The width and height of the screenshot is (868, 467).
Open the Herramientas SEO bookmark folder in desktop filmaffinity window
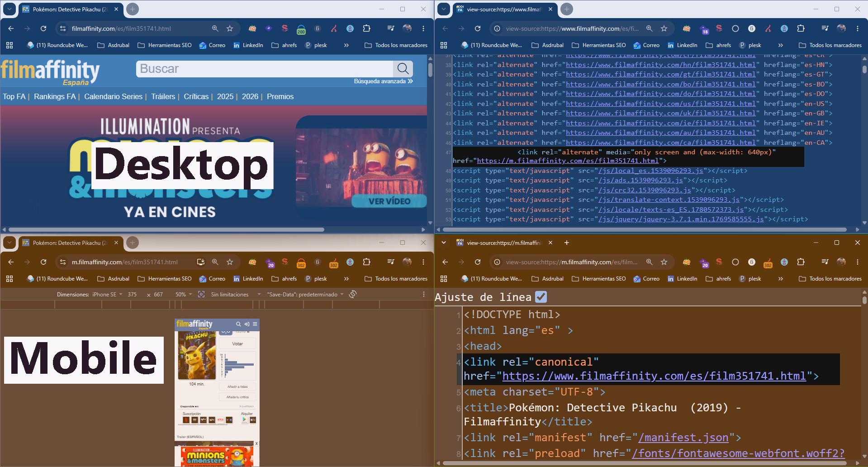click(x=165, y=45)
